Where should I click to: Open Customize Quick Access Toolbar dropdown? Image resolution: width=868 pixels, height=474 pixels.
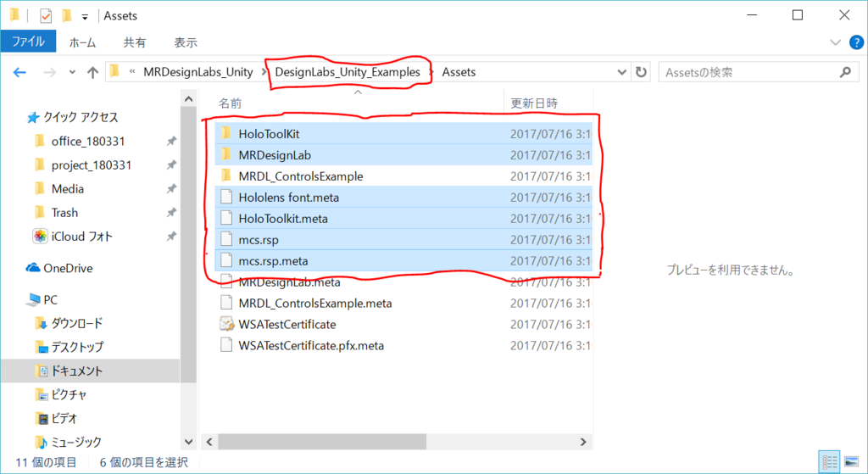click(85, 17)
